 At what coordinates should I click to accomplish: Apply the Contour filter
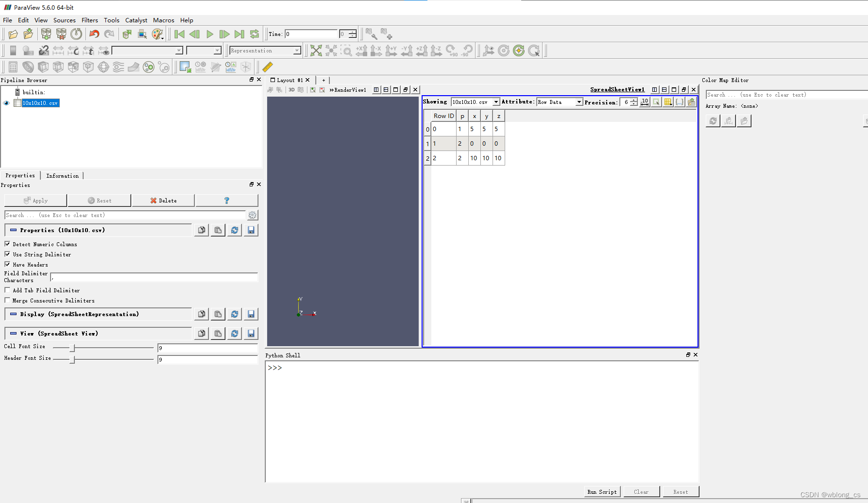(x=28, y=67)
